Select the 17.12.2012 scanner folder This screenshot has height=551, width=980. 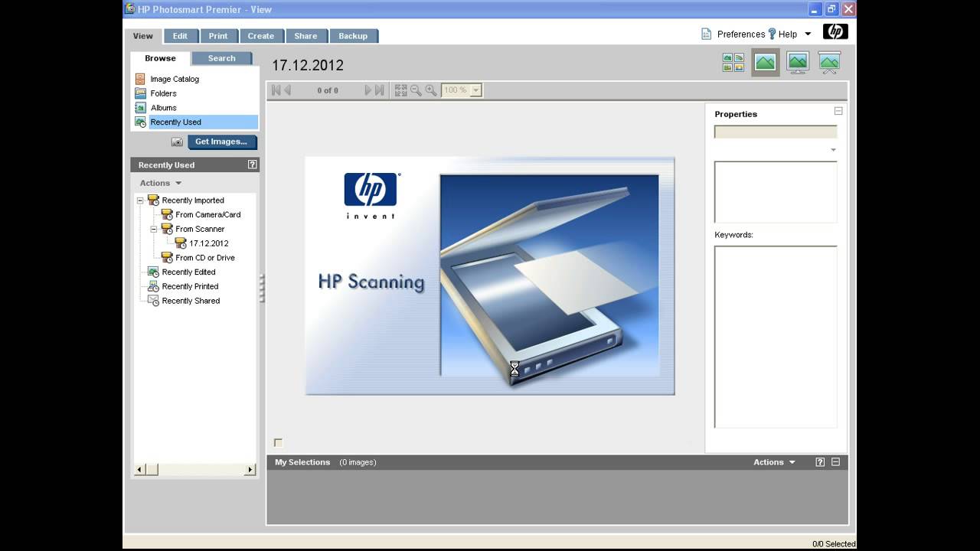click(x=209, y=243)
